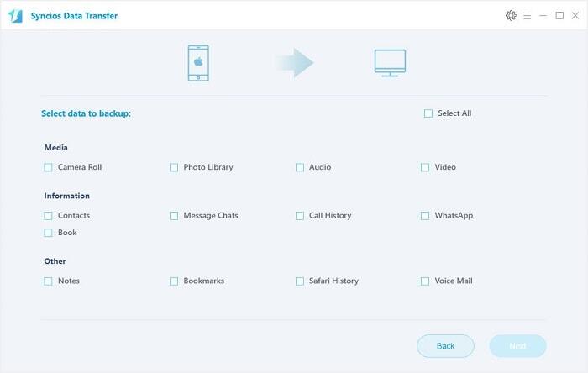
Task: Close the Syncios Data Transfer window
Action: pos(575,16)
